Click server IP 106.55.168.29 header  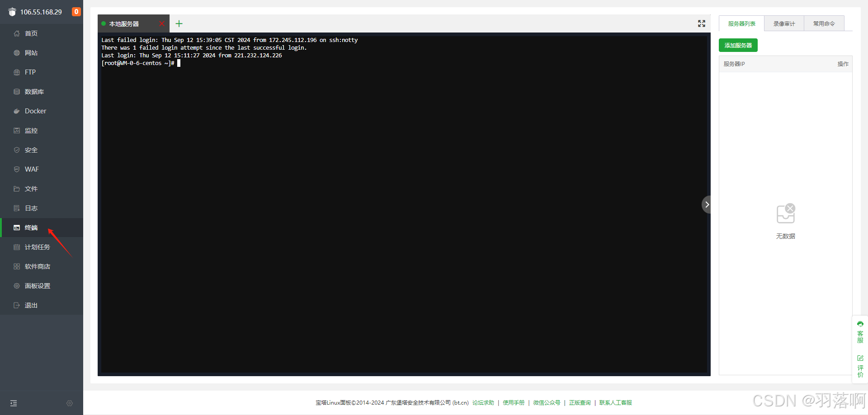tap(41, 12)
